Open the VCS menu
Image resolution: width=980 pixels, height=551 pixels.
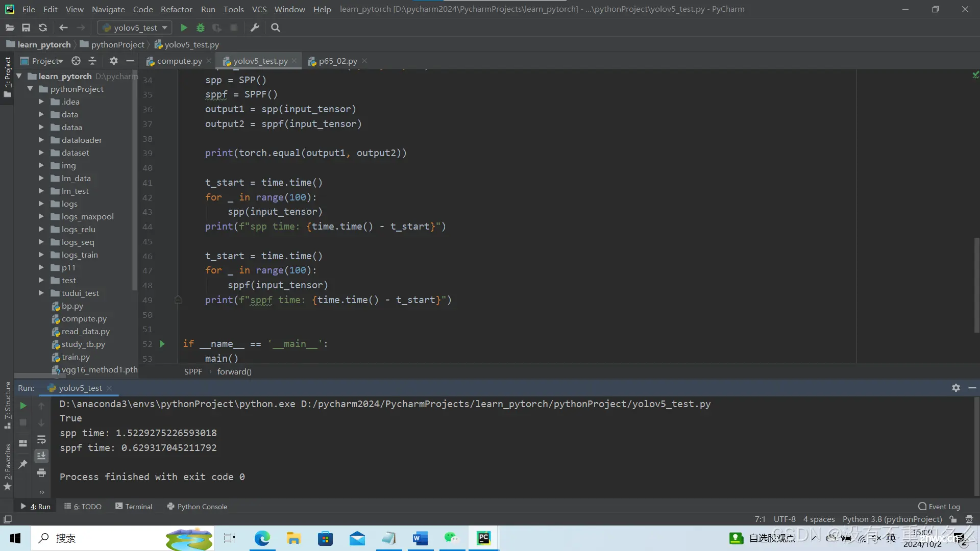pos(259,9)
